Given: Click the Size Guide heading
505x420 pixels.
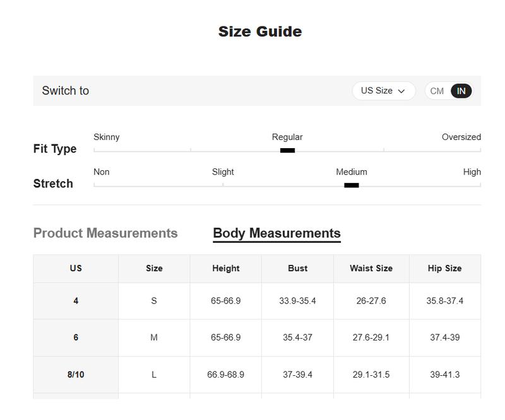Looking at the screenshot, I should (260, 32).
